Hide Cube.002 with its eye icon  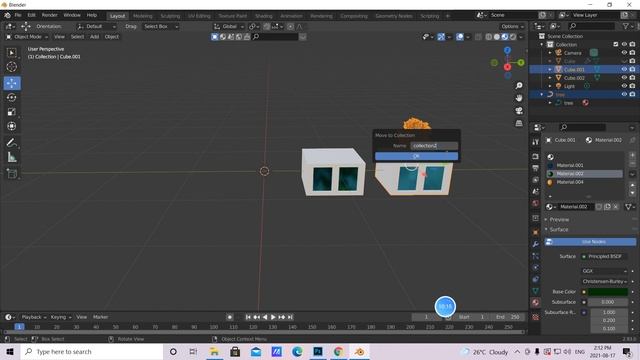coord(624,78)
